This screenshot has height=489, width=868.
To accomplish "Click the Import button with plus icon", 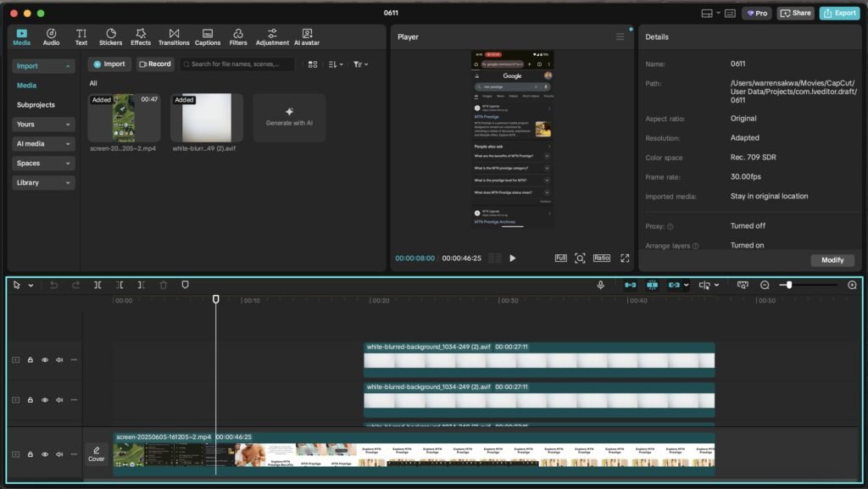I will coord(109,64).
